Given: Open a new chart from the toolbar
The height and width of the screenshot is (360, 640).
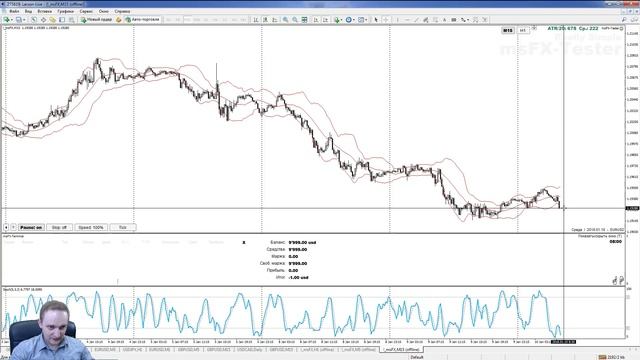Looking at the screenshot, I should [7, 20].
